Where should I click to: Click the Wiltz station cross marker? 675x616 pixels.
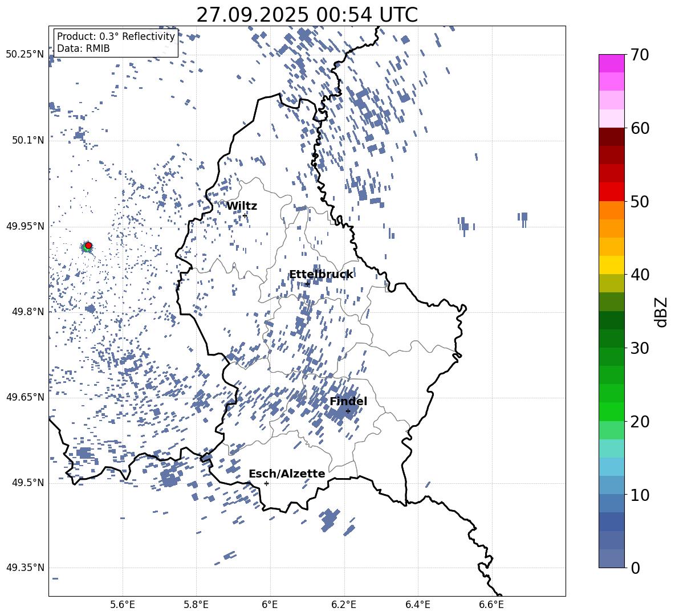click(245, 215)
